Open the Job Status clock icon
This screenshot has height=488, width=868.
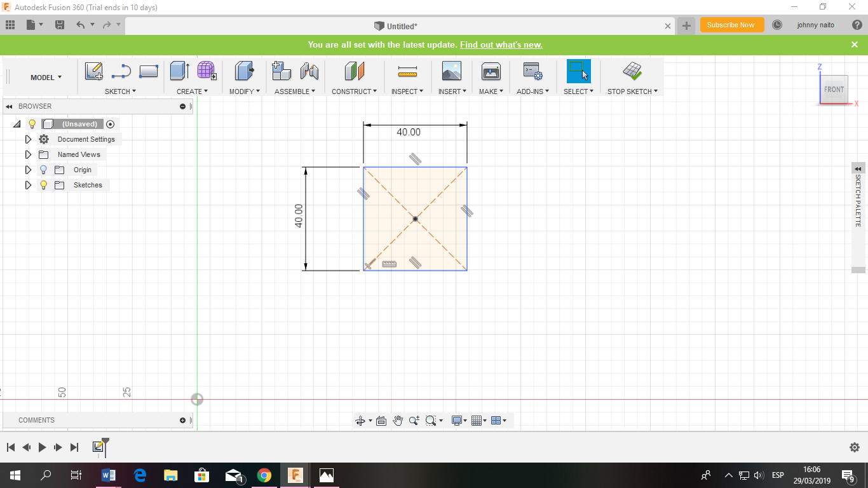pyautogui.click(x=777, y=25)
